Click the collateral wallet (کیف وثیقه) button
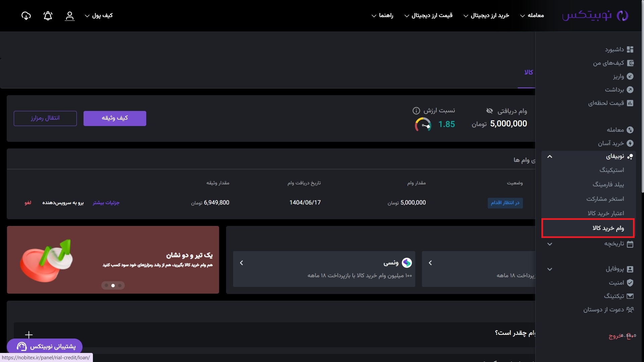Viewport: 644px width, 362px height. tap(115, 118)
